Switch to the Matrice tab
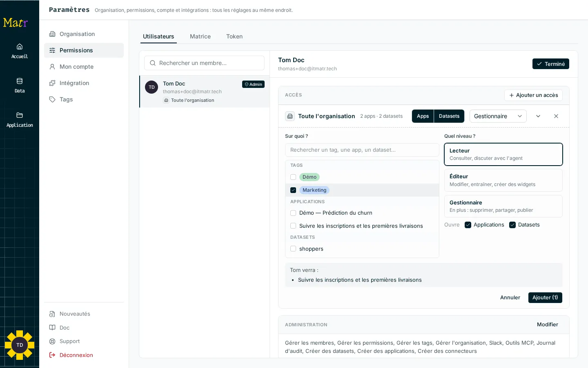This screenshot has height=368, width=588. click(x=200, y=36)
